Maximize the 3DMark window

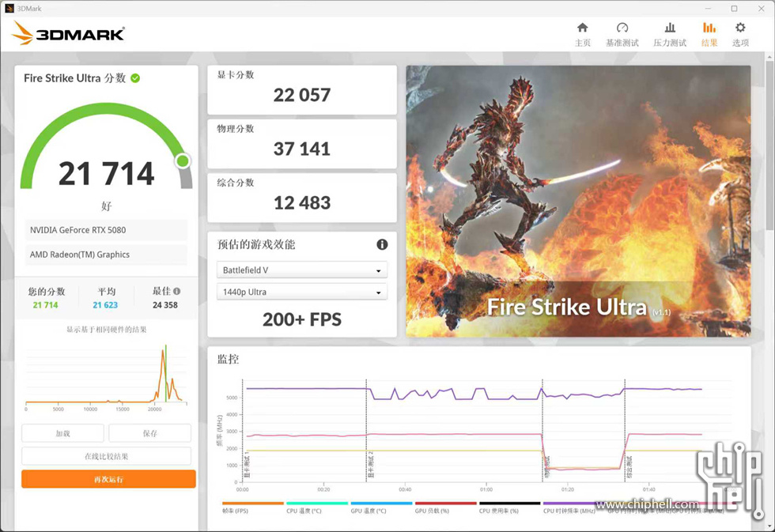coord(735,9)
